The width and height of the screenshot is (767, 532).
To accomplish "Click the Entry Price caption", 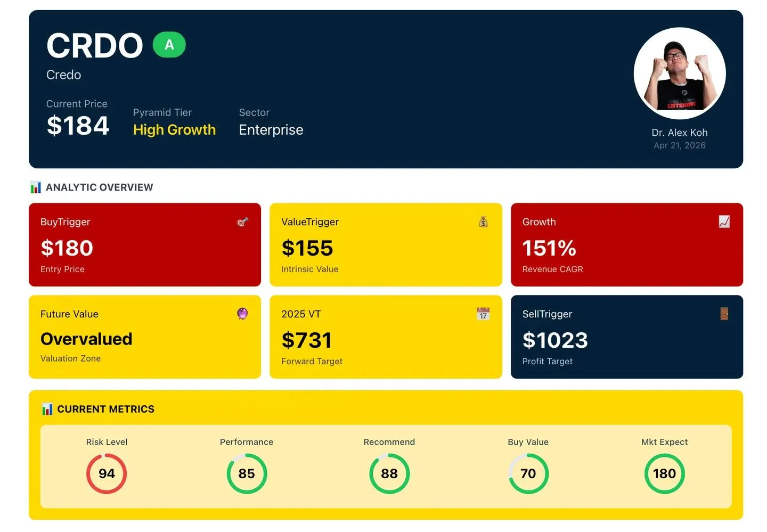I will (62, 269).
